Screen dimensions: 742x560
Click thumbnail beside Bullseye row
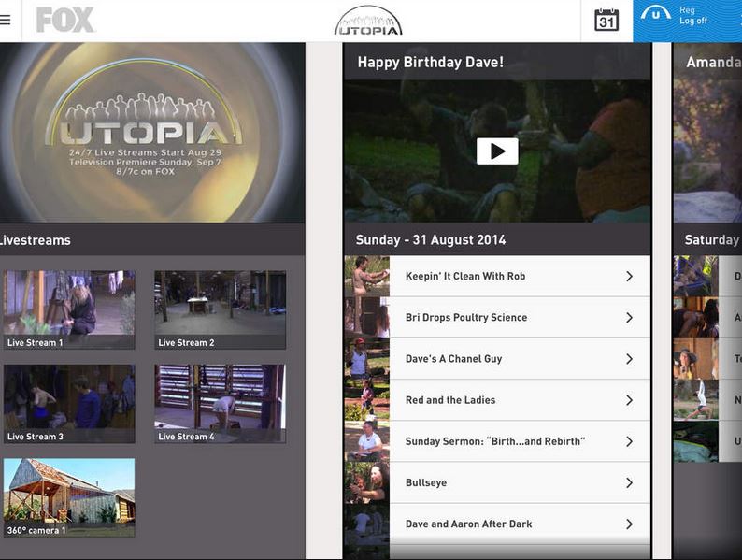tap(367, 482)
